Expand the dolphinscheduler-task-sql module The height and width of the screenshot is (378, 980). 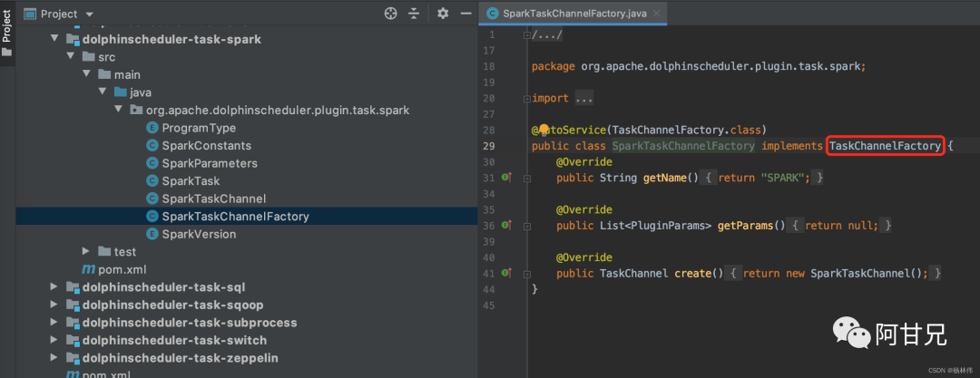[x=55, y=287]
